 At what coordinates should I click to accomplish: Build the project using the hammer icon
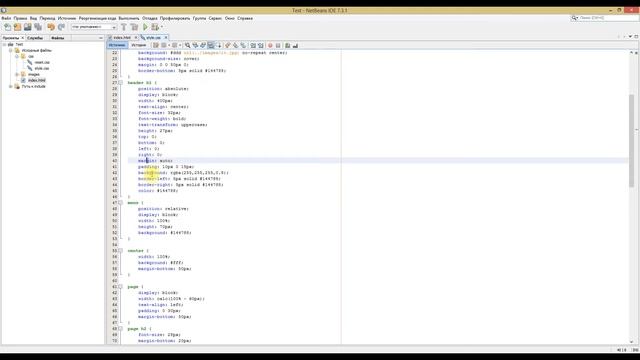click(124, 27)
